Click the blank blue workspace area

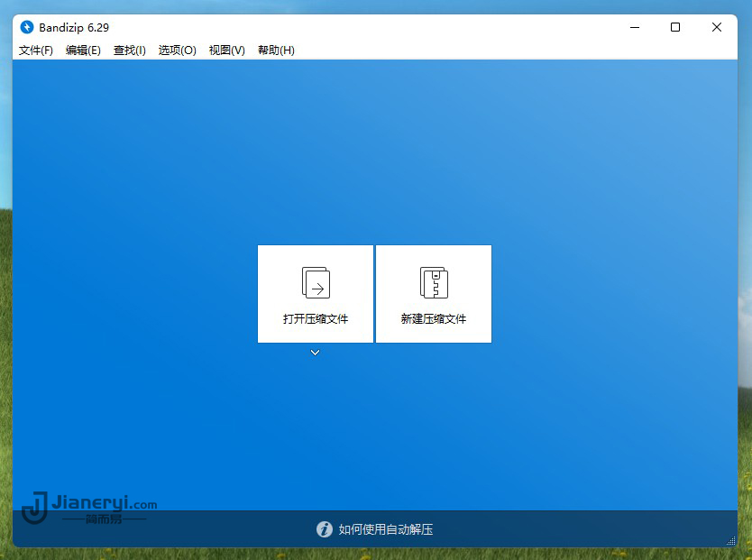pos(180,162)
